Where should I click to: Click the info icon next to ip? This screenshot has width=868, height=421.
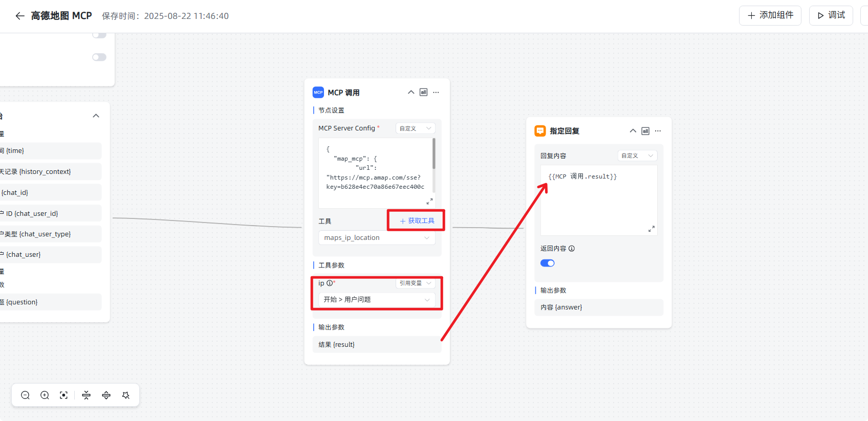pos(330,283)
